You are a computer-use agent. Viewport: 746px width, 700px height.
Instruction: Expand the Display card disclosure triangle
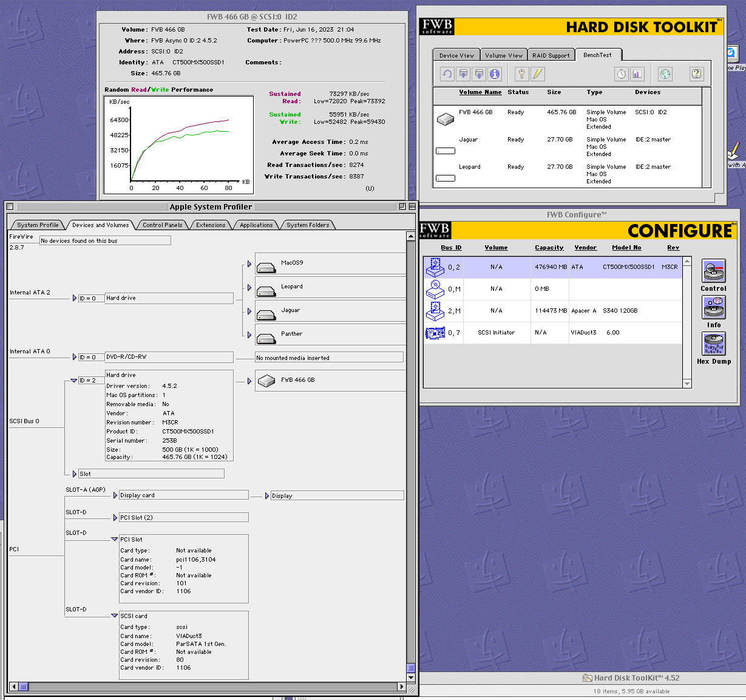[x=115, y=495]
